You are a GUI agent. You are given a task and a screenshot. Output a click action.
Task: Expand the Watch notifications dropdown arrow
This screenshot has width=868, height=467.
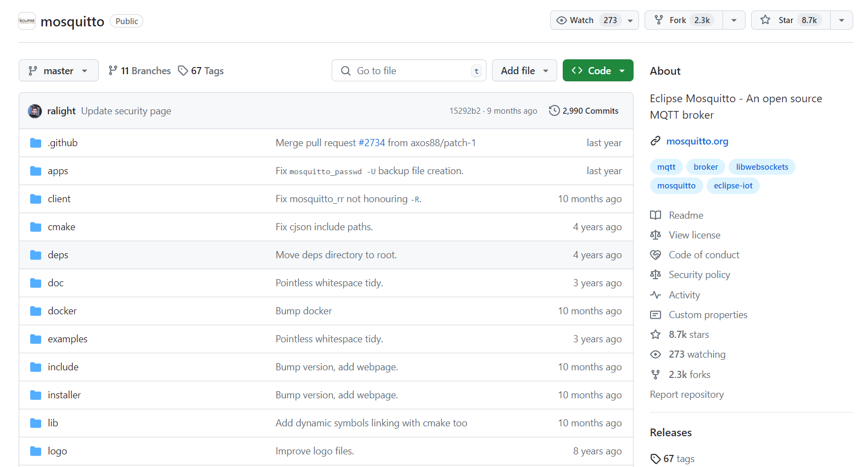click(630, 20)
